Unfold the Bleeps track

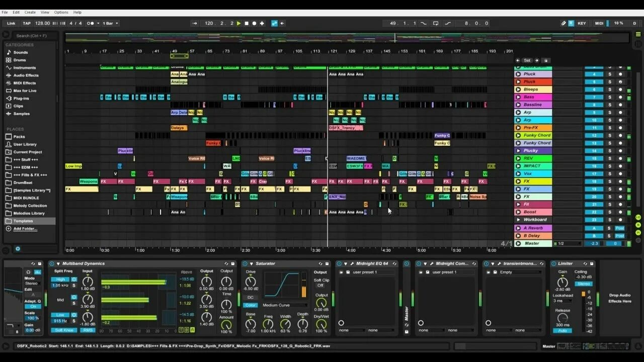point(518,89)
